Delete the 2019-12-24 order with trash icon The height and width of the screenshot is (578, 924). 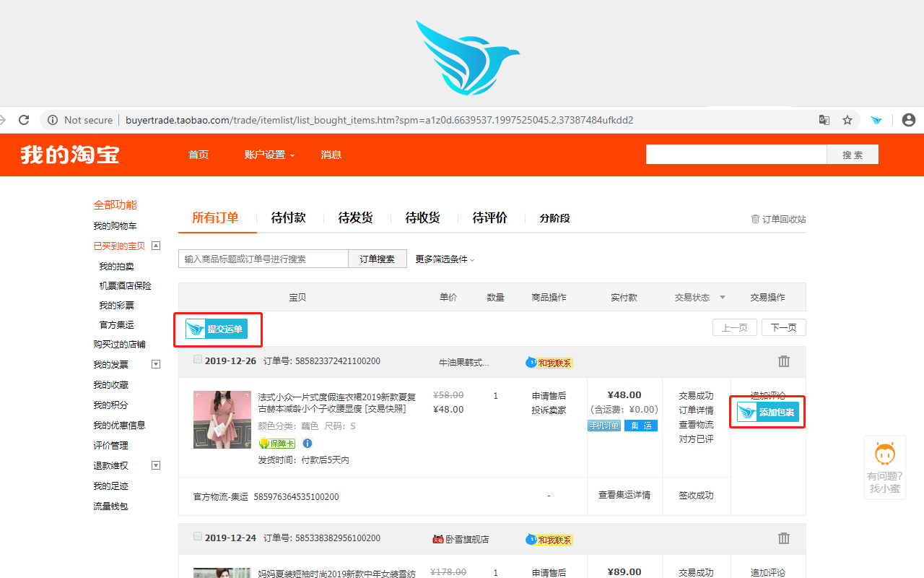click(784, 538)
